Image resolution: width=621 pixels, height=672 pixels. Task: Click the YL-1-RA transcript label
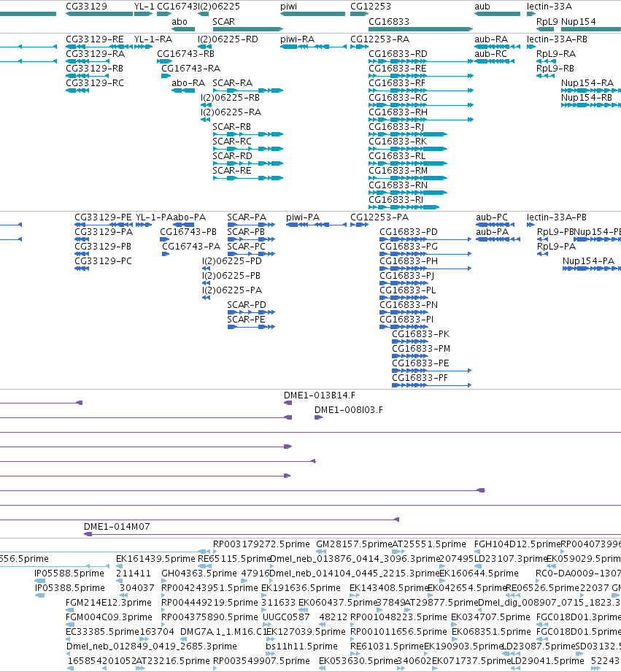coord(153,39)
